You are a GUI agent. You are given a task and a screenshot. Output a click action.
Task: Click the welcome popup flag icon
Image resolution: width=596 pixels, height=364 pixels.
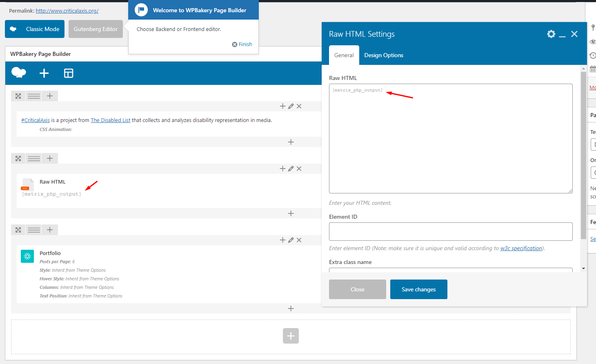[x=141, y=10]
